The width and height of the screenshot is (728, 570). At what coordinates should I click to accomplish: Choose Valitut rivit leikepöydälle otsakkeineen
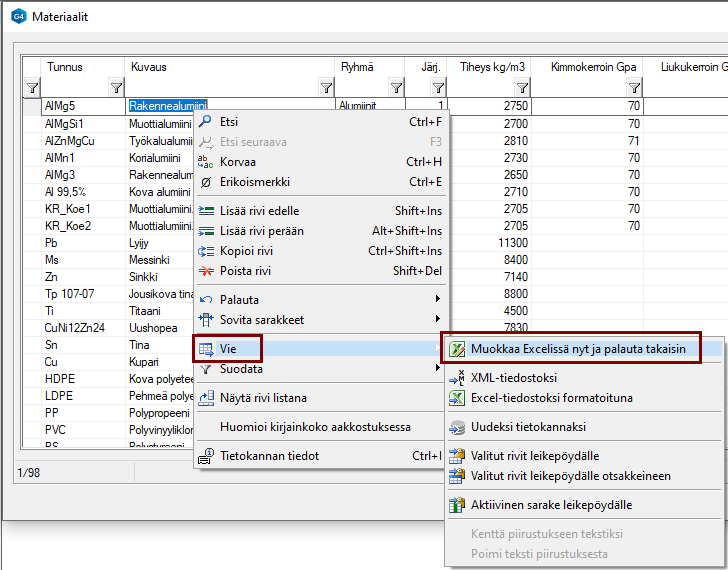tap(570, 476)
